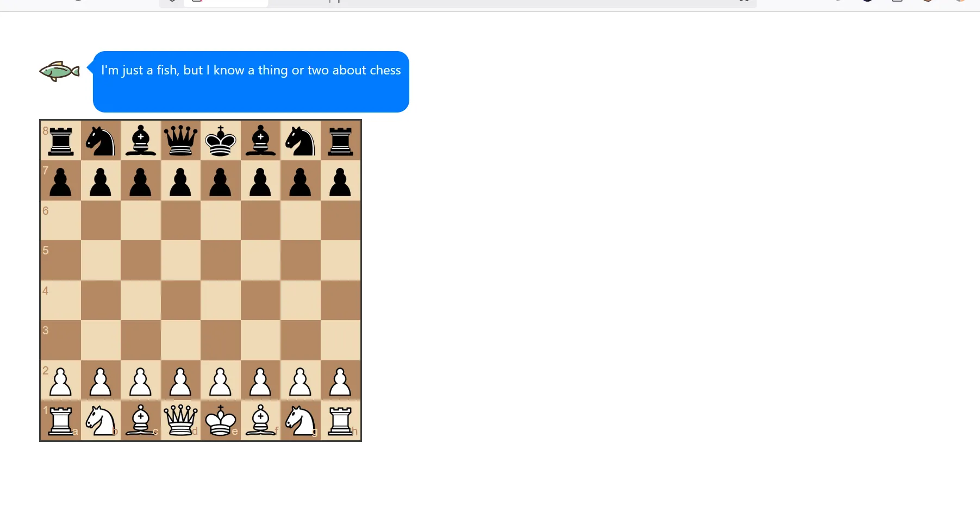
Task: Click the fish's blue chat bubble
Action: 251,82
